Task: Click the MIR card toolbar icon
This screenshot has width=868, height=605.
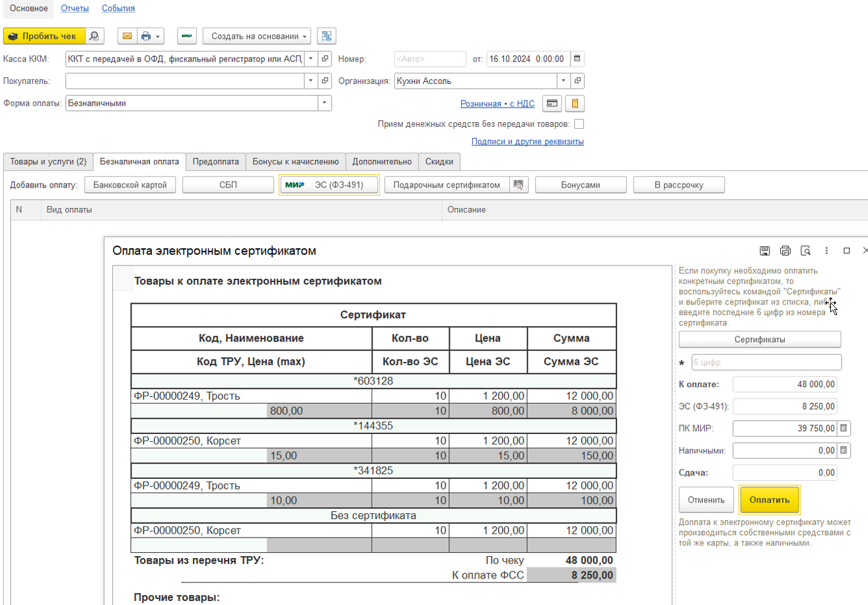Action: pyautogui.click(x=188, y=36)
